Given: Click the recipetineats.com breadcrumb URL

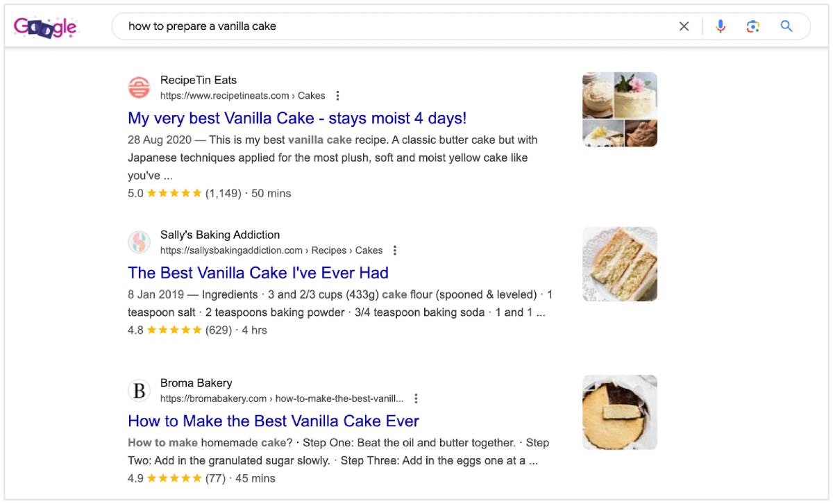Looking at the screenshot, I should (x=242, y=96).
